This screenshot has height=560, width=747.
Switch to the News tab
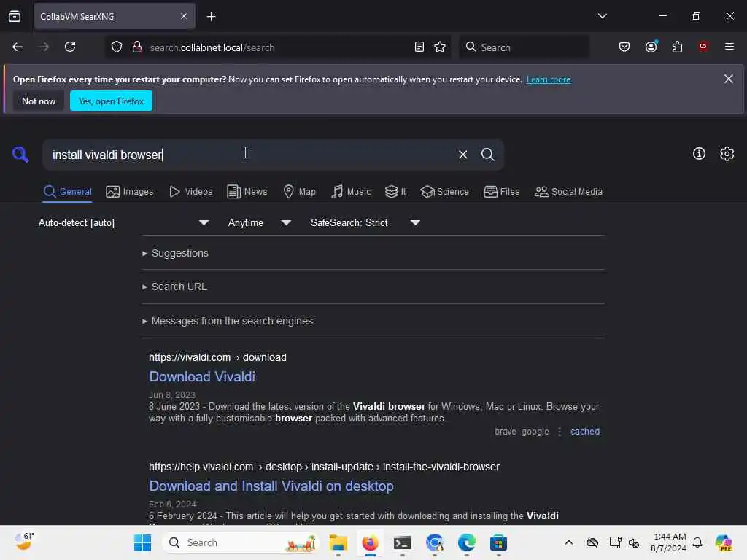click(x=247, y=192)
